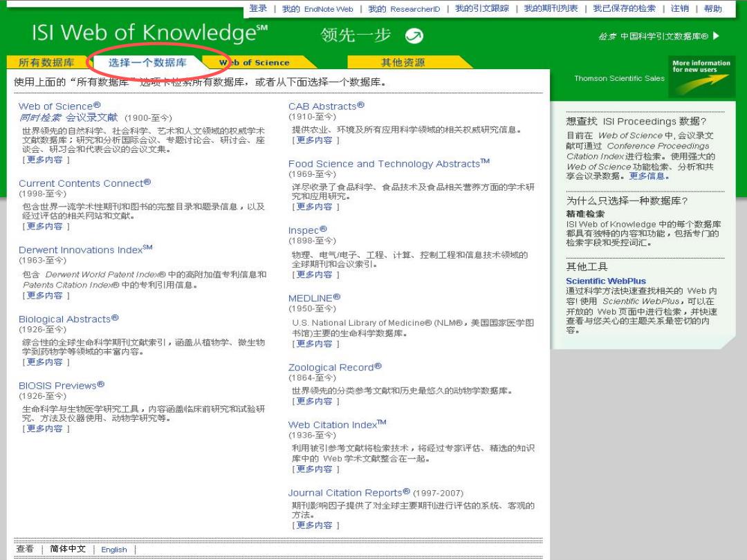747x560 pixels.
Task: Open 我的 EndNote Web link
Action: click(317, 8)
